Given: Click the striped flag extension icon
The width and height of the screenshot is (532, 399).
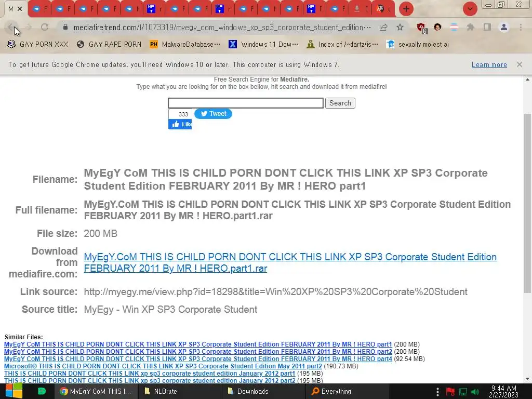Looking at the screenshot, I should coord(454,28).
